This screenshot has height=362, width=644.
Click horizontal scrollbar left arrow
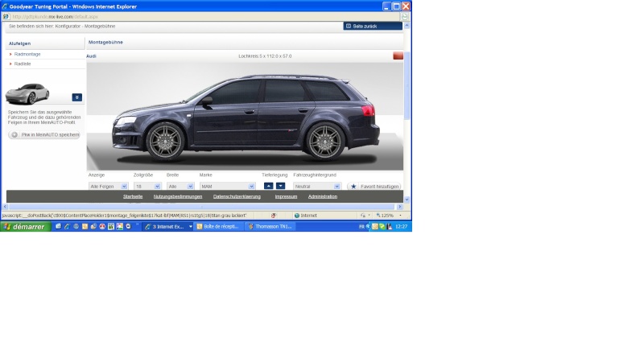point(5,207)
